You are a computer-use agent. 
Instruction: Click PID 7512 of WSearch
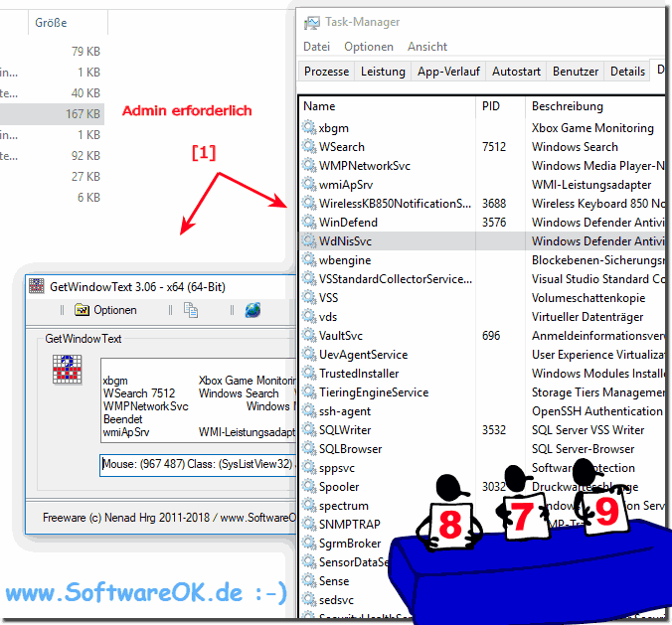pyautogui.click(x=494, y=146)
